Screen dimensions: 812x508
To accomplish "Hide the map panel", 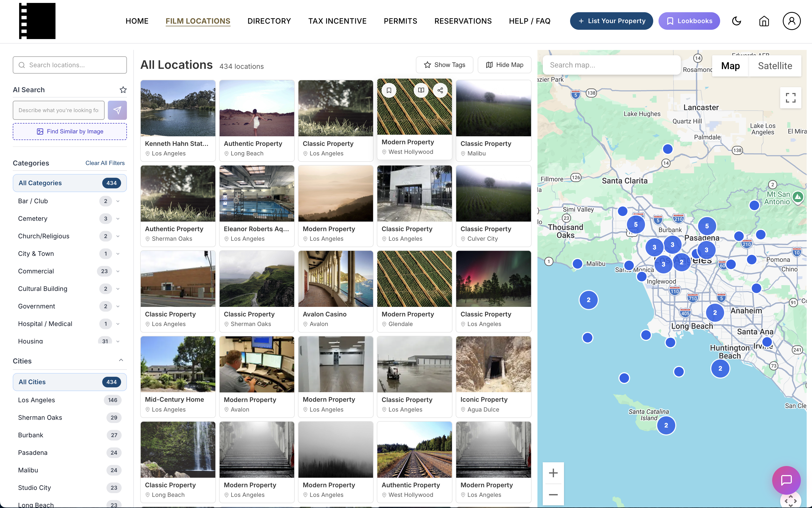I will pyautogui.click(x=505, y=65).
